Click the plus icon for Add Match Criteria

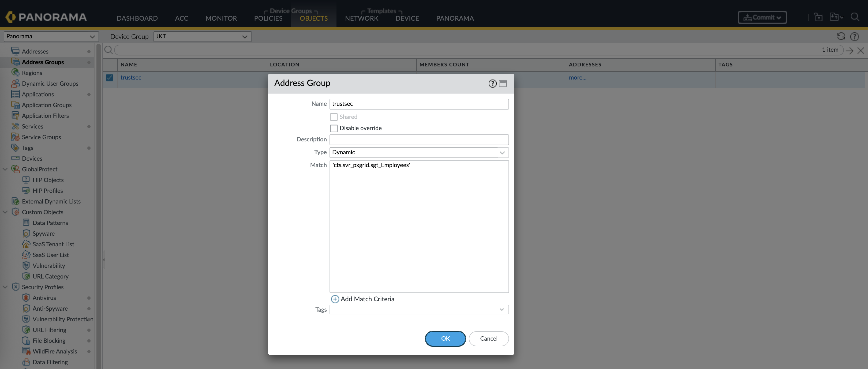[x=335, y=299]
